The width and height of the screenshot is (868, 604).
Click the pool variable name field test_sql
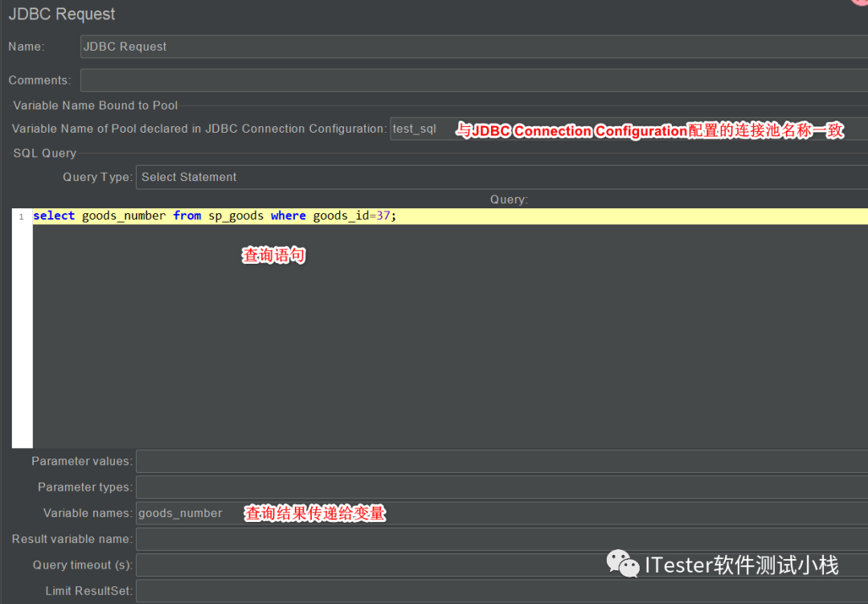coord(628,129)
